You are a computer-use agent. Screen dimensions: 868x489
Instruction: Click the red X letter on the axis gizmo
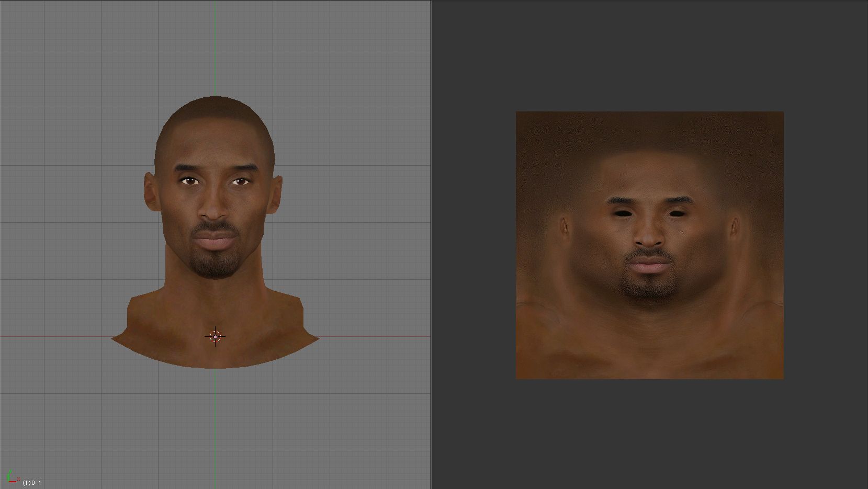(x=18, y=479)
